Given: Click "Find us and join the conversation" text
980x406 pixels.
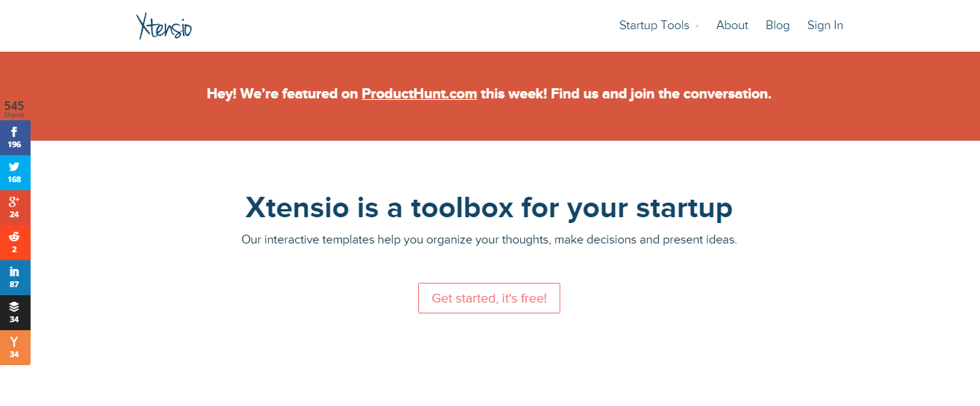Looking at the screenshot, I should pos(661,94).
